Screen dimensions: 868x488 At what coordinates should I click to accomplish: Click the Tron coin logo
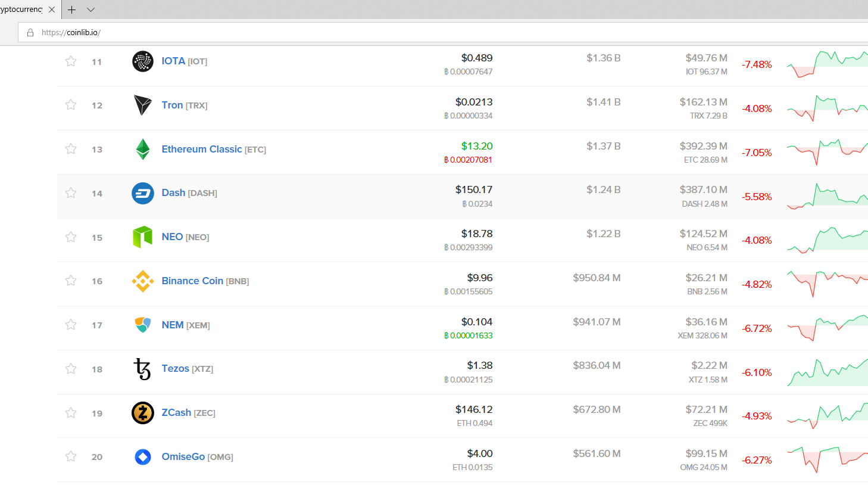[143, 105]
